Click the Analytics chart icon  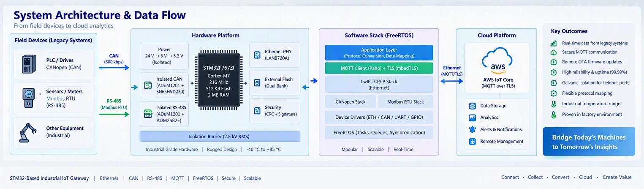coord(473,118)
